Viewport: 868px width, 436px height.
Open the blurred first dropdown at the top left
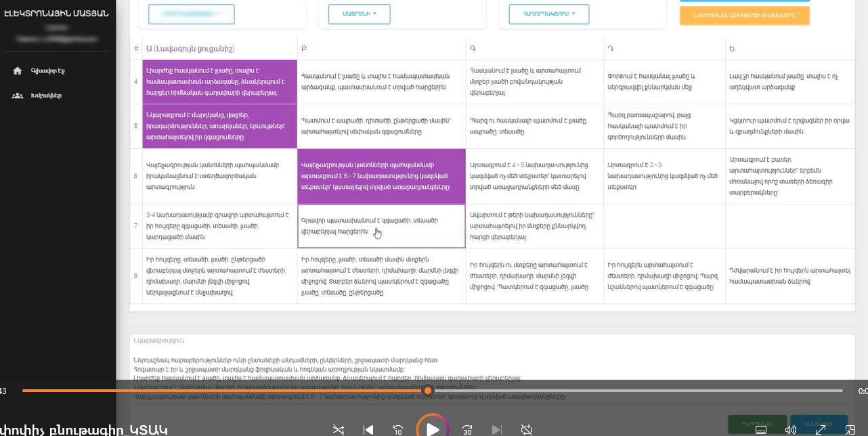pos(192,14)
